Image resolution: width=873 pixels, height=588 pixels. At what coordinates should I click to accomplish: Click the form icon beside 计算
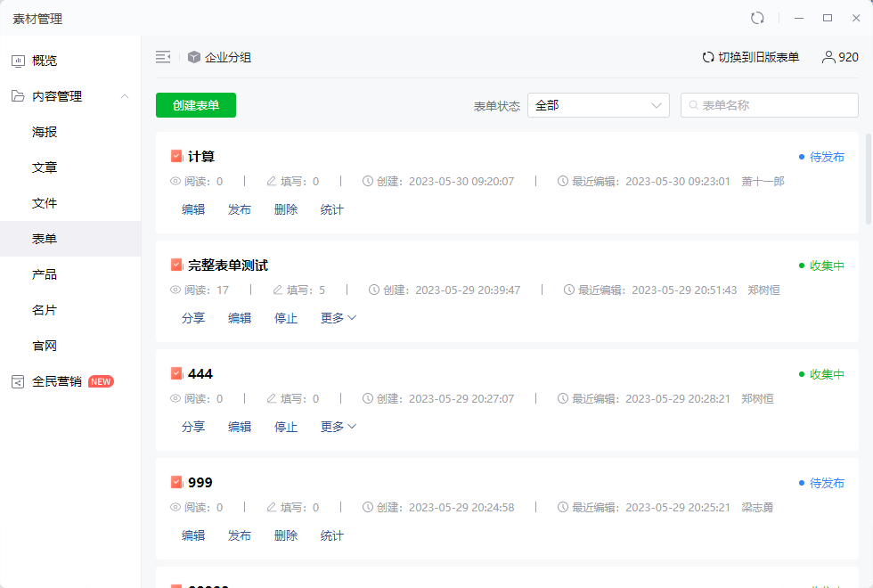click(x=176, y=156)
